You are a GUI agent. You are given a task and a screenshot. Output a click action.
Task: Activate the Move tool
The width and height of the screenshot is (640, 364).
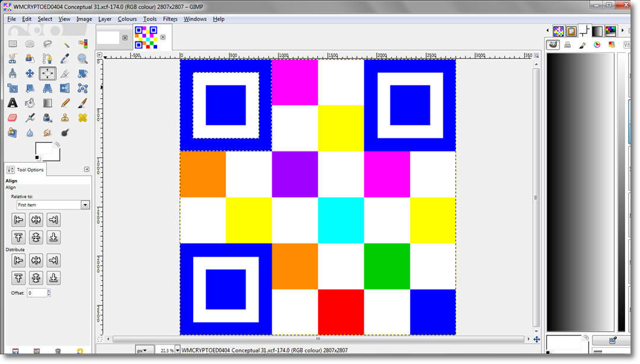(x=30, y=73)
